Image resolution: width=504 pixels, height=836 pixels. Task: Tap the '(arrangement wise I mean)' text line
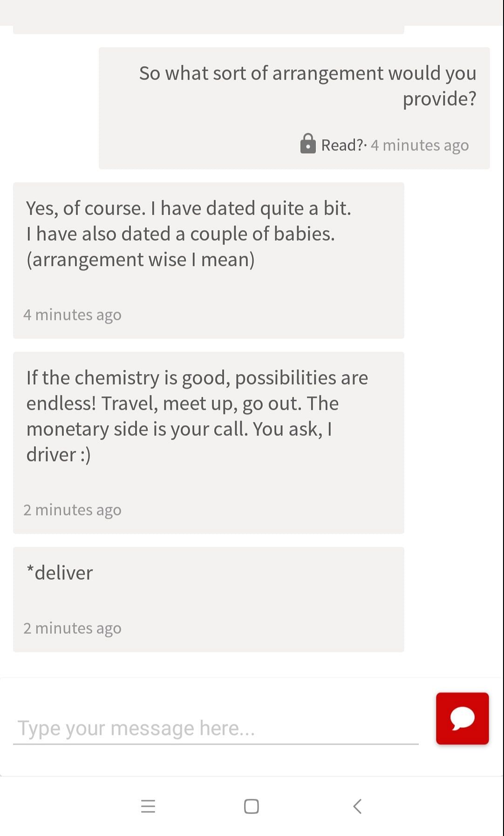pyautogui.click(x=140, y=260)
